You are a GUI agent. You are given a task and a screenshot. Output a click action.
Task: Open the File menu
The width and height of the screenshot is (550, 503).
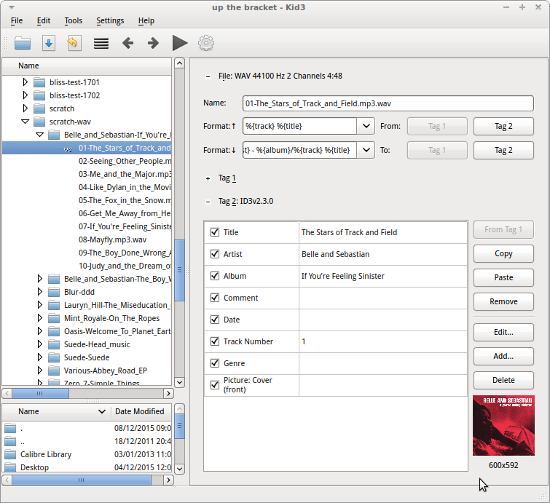[x=16, y=21]
